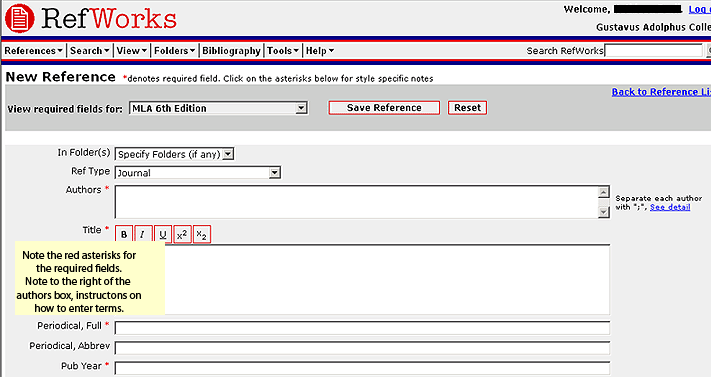This screenshot has height=377, width=711.
Task: Open the Help menu
Action: [320, 50]
